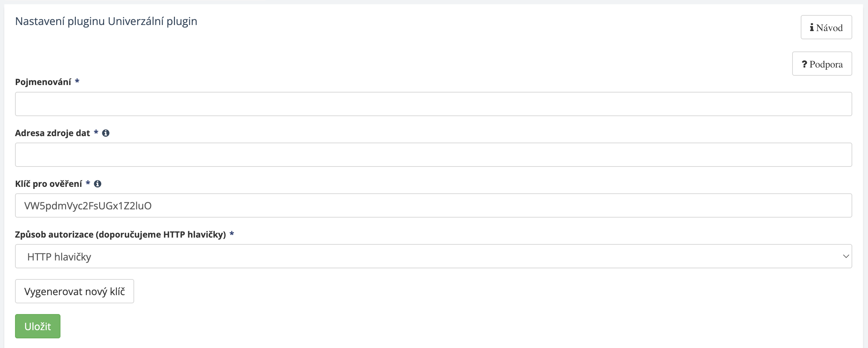Click the asterisk after the Způsob autorizace label
This screenshot has width=868, height=348.
pos(232,234)
